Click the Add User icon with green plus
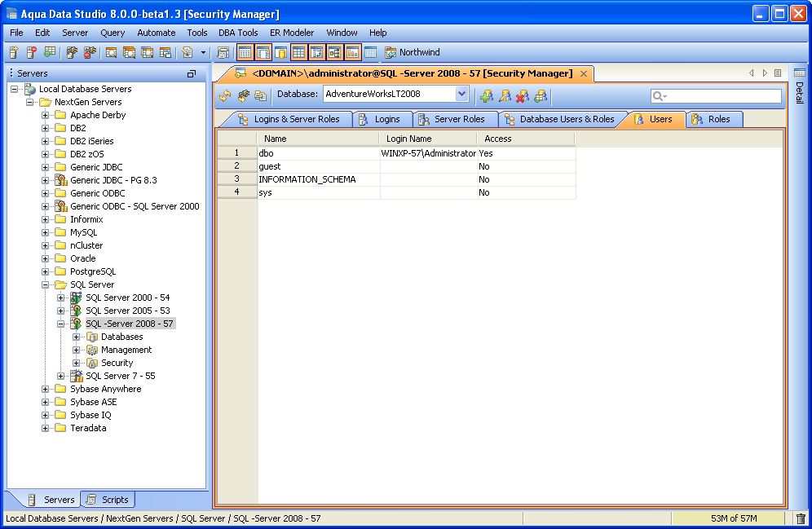 [487, 95]
